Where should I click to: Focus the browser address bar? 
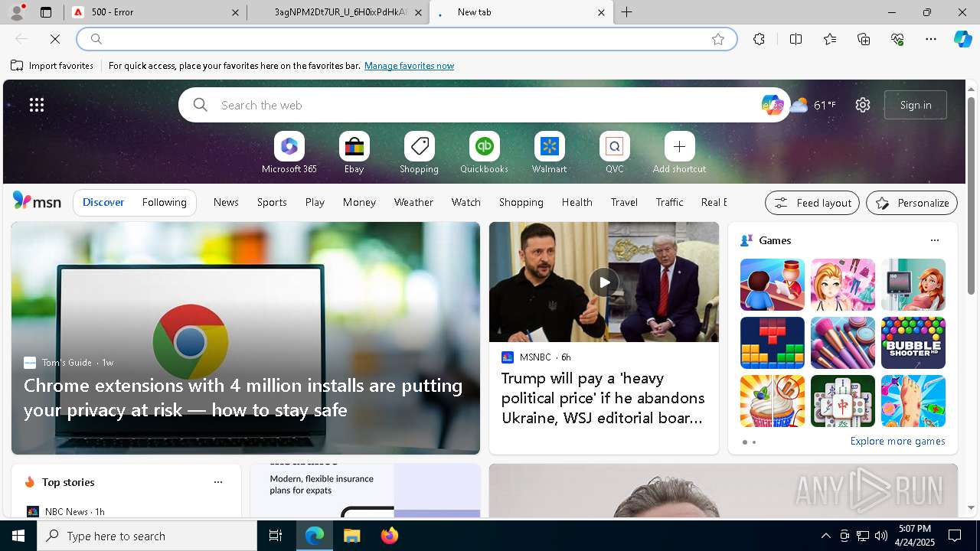tap(406, 39)
